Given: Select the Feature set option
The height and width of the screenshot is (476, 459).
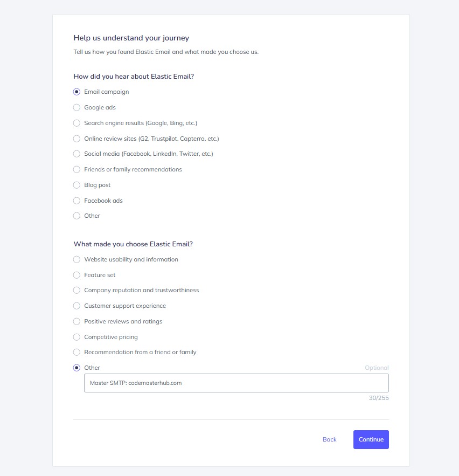Looking at the screenshot, I should [x=76, y=275].
